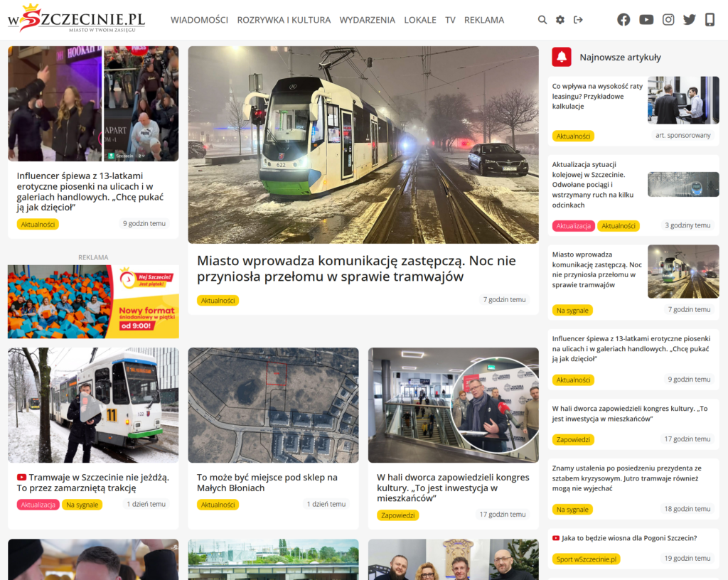Select the TV menu item
728x580 pixels.
(x=450, y=20)
